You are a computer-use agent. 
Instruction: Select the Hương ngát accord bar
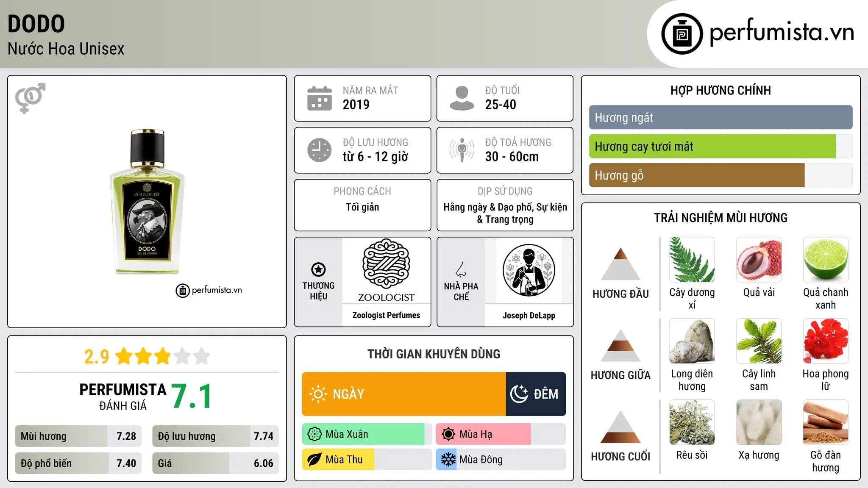[x=721, y=117]
